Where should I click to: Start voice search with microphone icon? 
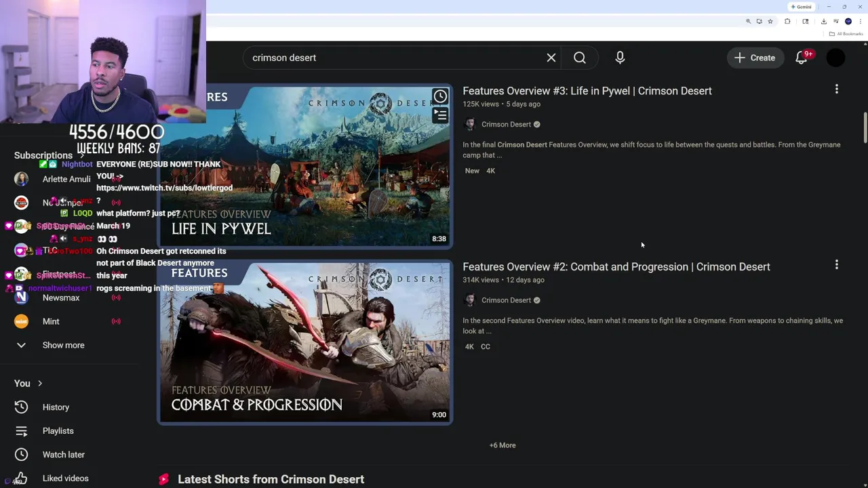pyautogui.click(x=620, y=58)
